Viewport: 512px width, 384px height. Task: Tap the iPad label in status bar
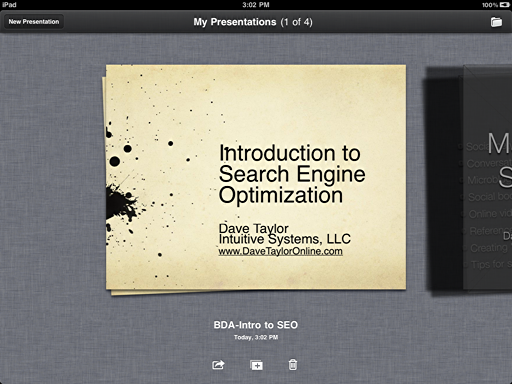(x=9, y=5)
